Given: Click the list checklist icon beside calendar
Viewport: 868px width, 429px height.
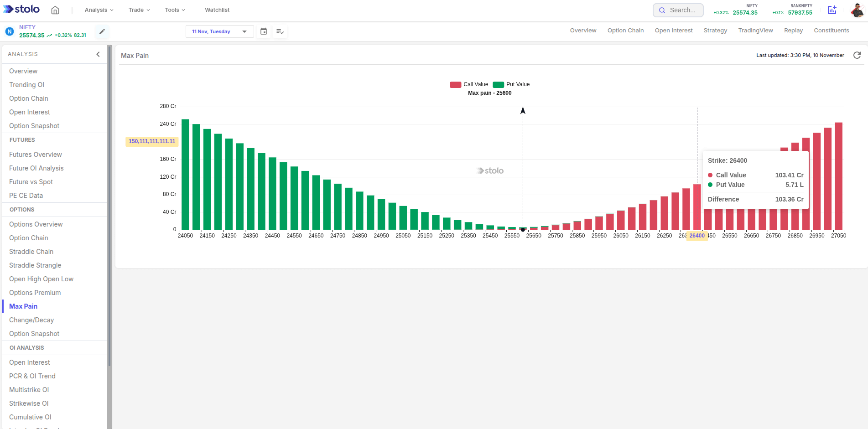Looking at the screenshot, I should pyautogui.click(x=280, y=31).
